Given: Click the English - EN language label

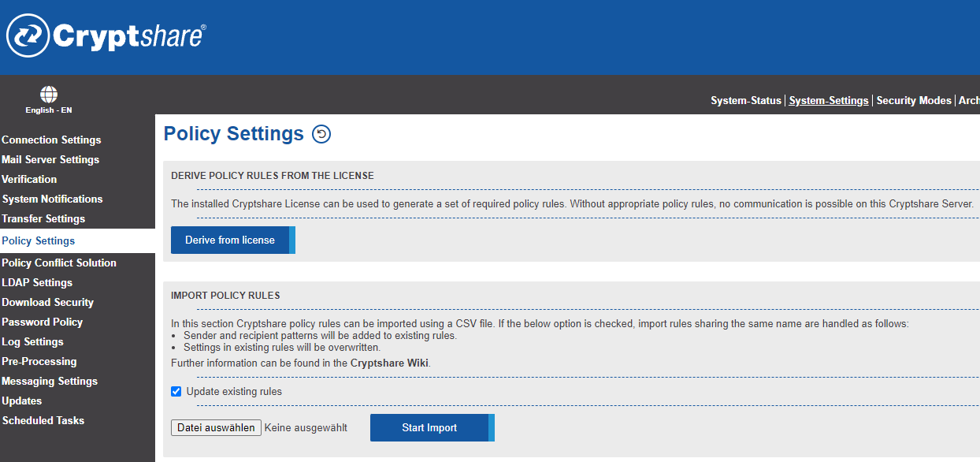Looking at the screenshot, I should 49,110.
